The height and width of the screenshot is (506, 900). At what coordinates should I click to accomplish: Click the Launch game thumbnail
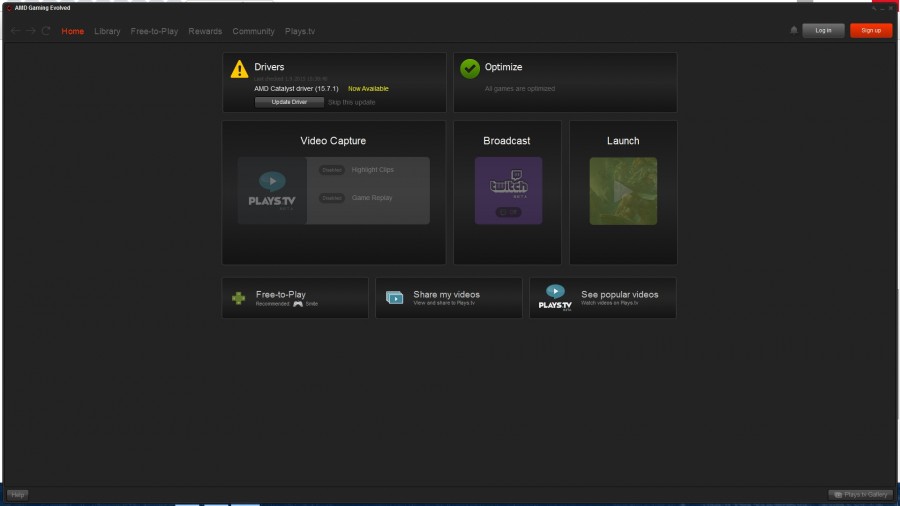[x=623, y=190]
